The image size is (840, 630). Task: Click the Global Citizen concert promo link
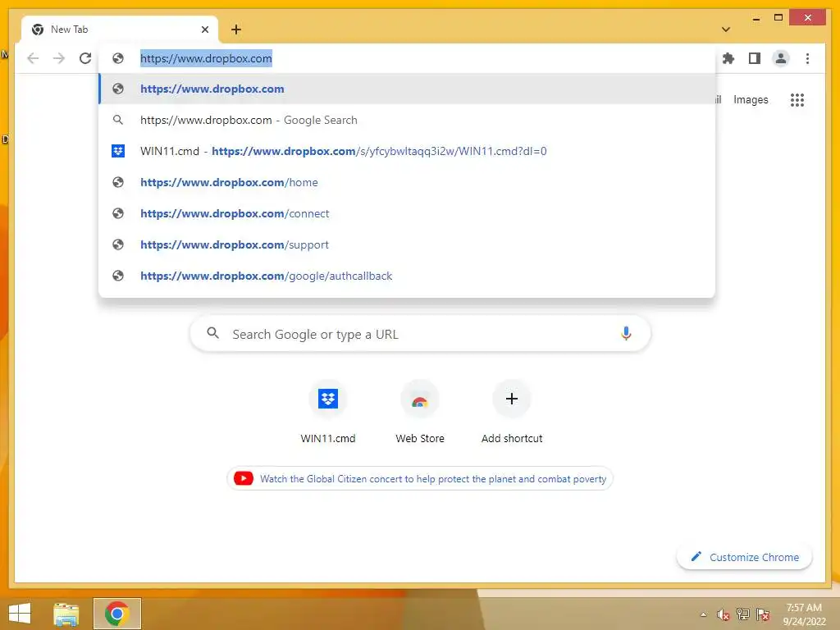[x=433, y=479]
